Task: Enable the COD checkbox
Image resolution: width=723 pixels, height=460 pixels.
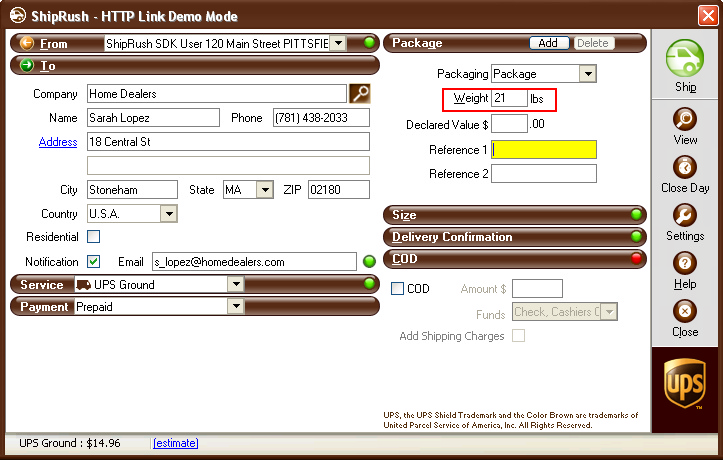Action: tap(397, 289)
